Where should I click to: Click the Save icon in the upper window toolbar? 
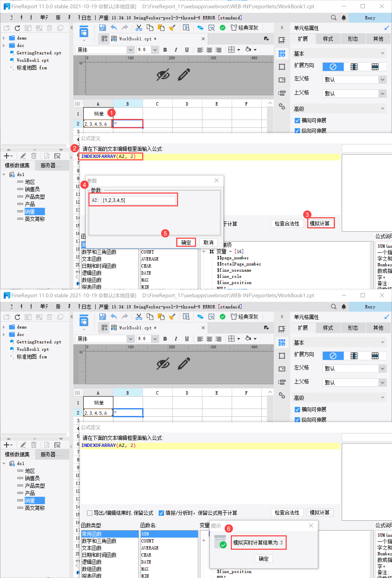click(x=102, y=28)
